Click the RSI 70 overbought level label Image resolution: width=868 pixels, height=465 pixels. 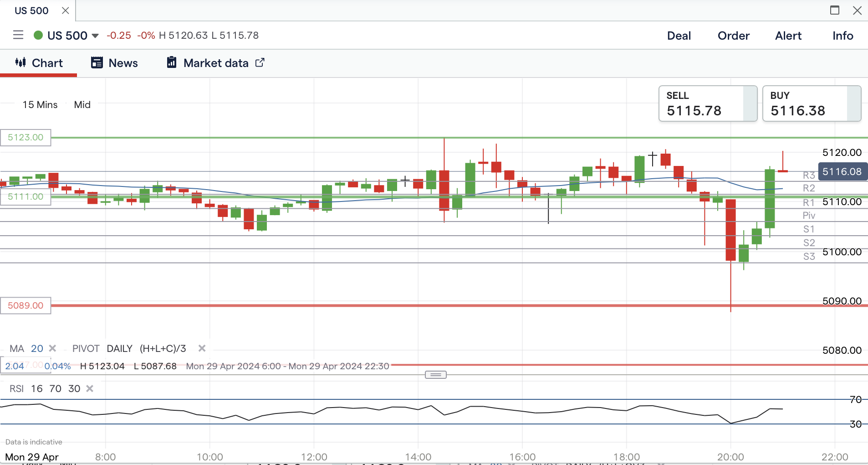pos(856,399)
